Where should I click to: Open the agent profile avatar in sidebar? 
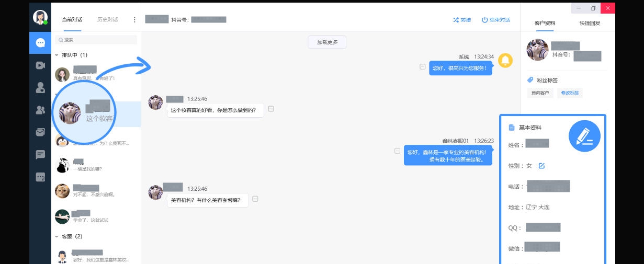40,17
